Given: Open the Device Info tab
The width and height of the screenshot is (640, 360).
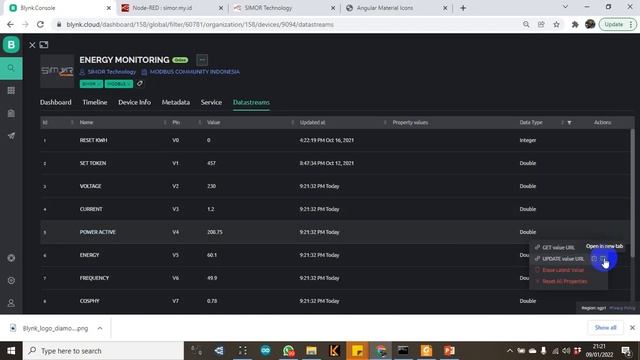Looking at the screenshot, I should [x=134, y=102].
